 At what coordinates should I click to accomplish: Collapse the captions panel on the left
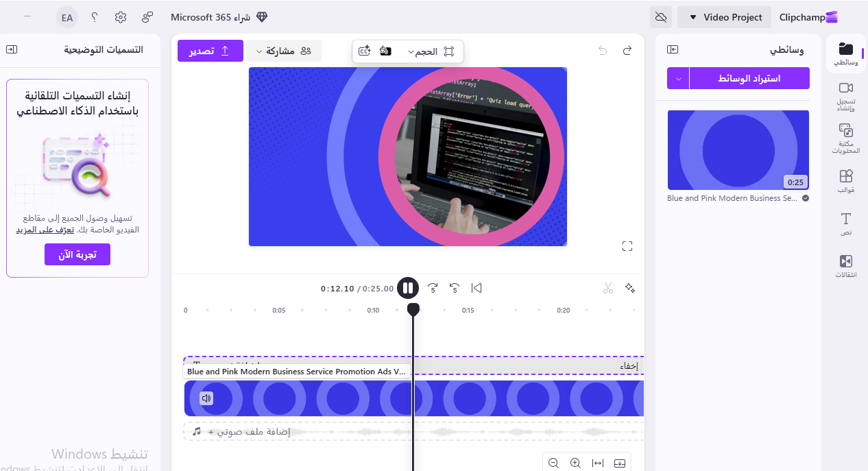tap(11, 49)
